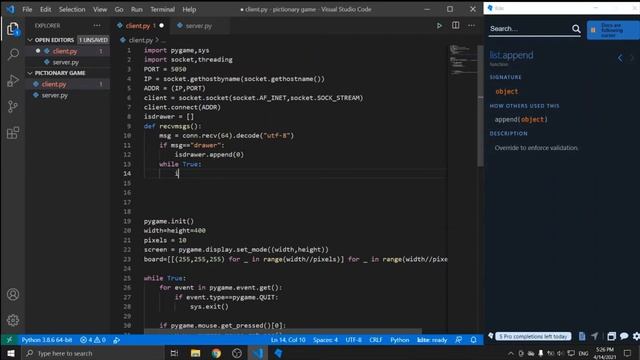This screenshot has height=360, width=640.
Task: Open the View menu
Action: 100,9
